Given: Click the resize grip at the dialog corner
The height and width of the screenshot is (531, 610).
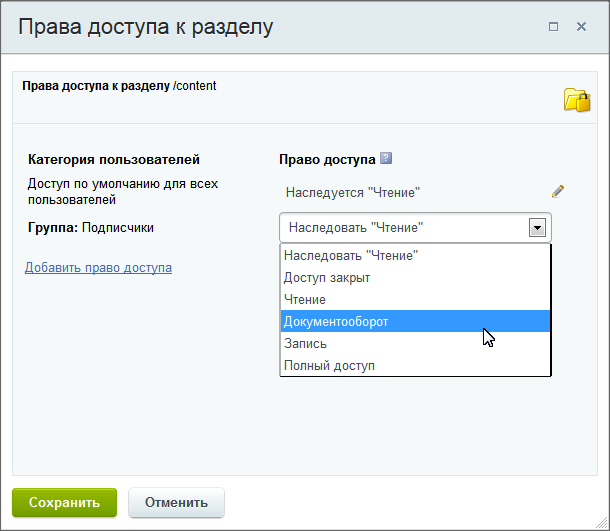Looking at the screenshot, I should pyautogui.click(x=601, y=522).
